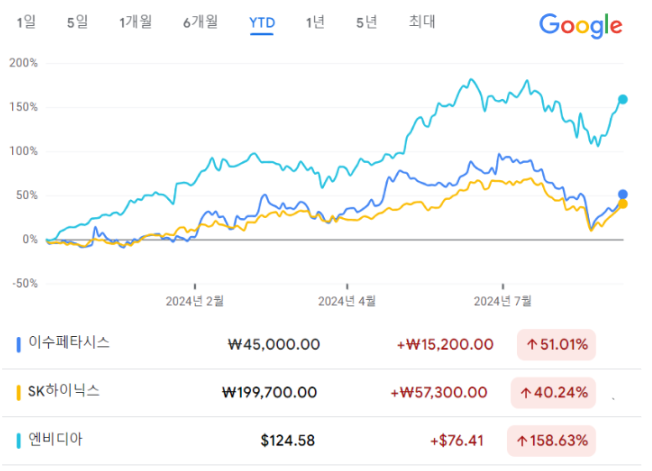Click the 0% y-axis label
This screenshot has height=471, width=652.
coord(30,239)
